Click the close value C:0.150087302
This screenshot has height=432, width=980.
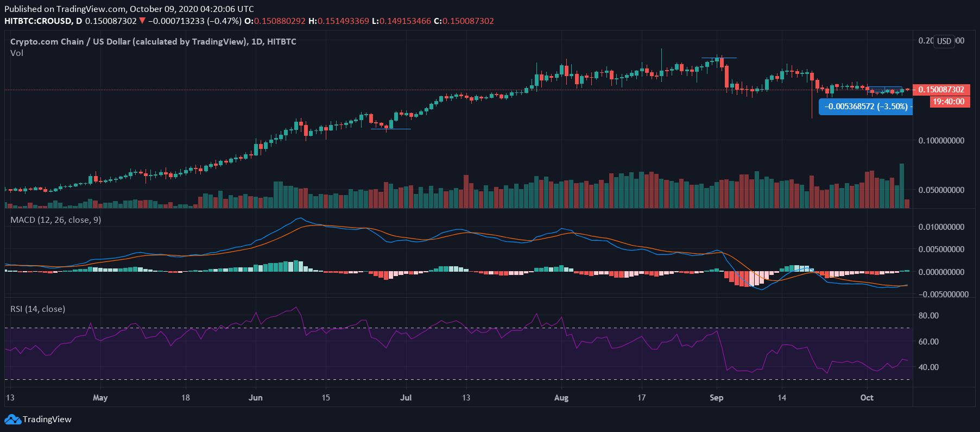tap(464, 21)
